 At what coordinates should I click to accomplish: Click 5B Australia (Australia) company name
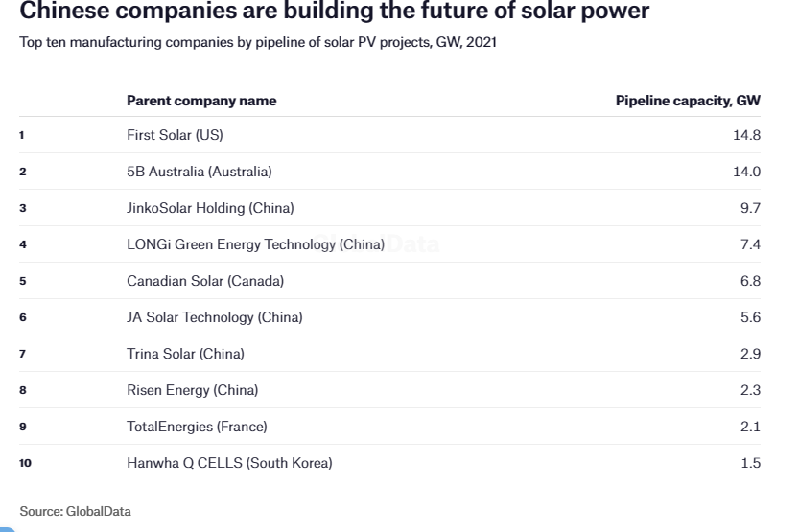[x=200, y=172]
